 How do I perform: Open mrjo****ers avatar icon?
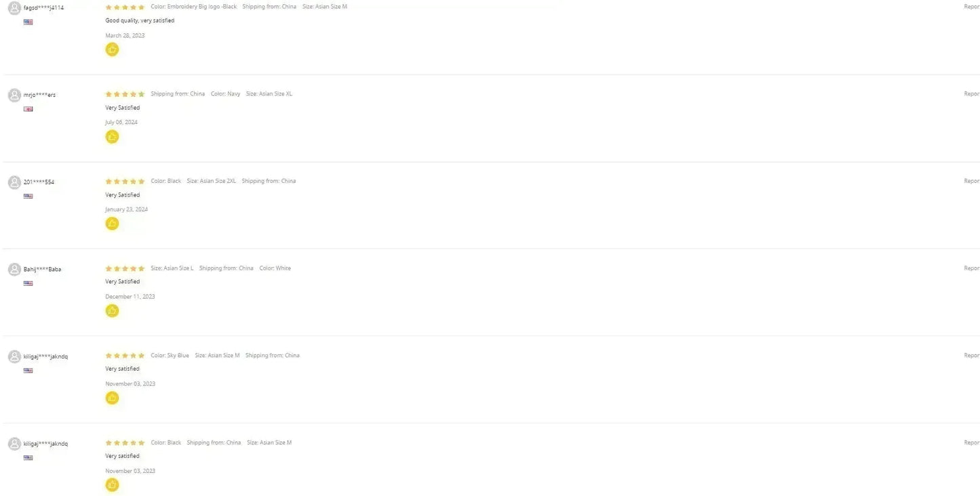coord(14,95)
